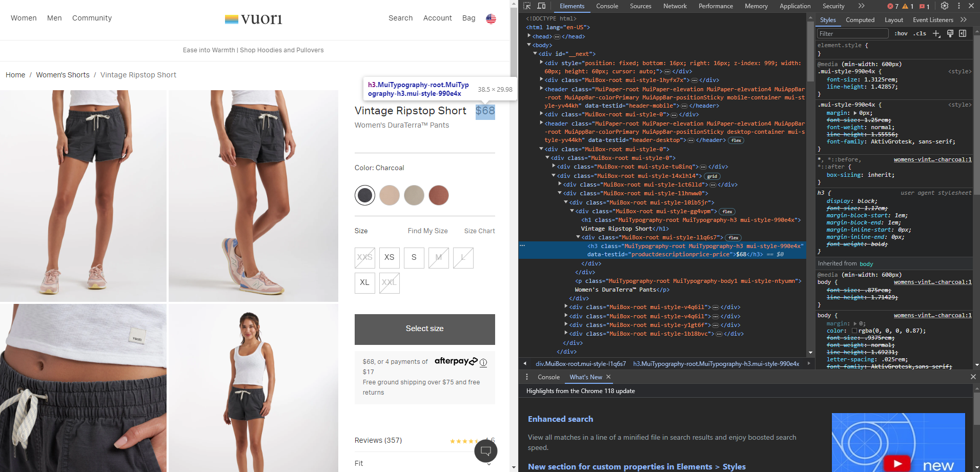Screen dimensions: 980x472
Task: Open the Console tab in DevTools
Action: [x=607, y=6]
